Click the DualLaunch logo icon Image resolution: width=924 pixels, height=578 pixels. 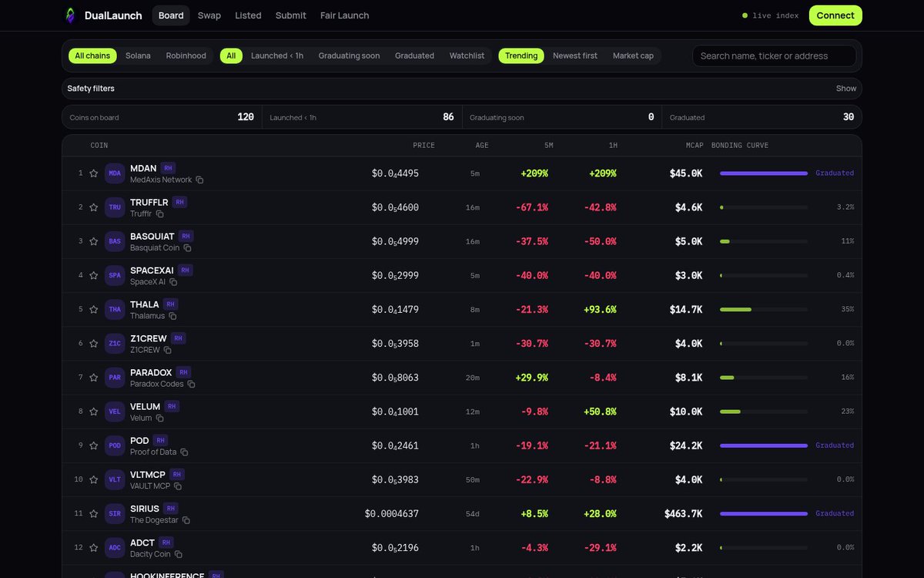70,15
